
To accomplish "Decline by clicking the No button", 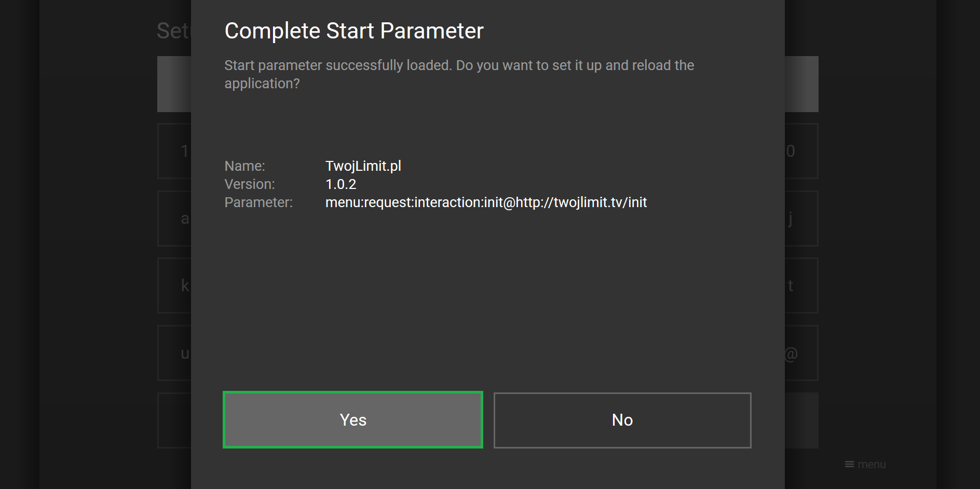I will [x=622, y=420].
